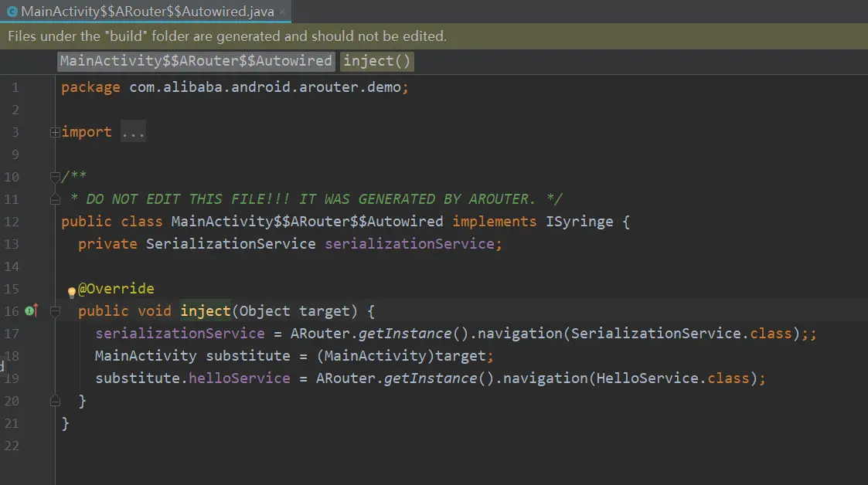Click the 'DO NOT EDIT THIS FILE!!!' comment
This screenshot has height=485, width=868.
(189, 199)
